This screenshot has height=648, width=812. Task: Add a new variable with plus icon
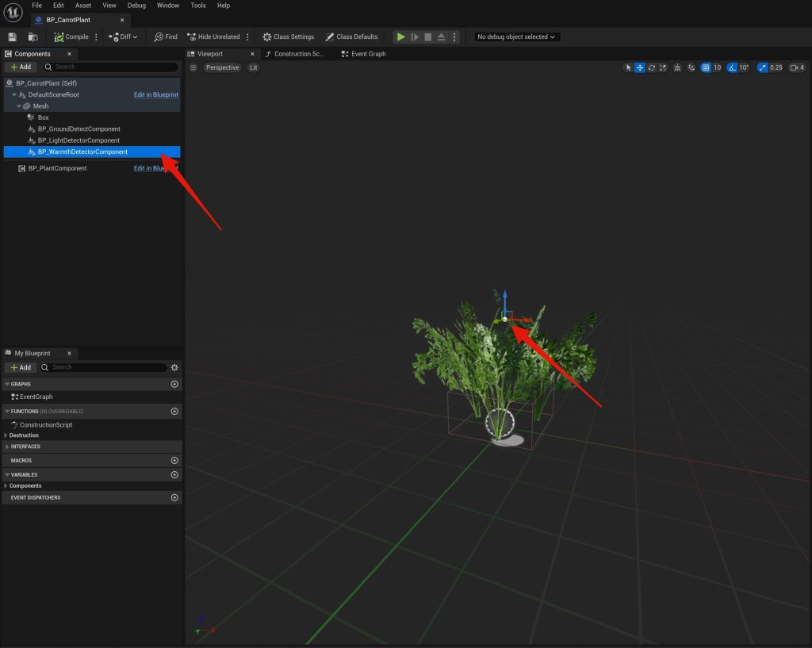[x=174, y=474]
